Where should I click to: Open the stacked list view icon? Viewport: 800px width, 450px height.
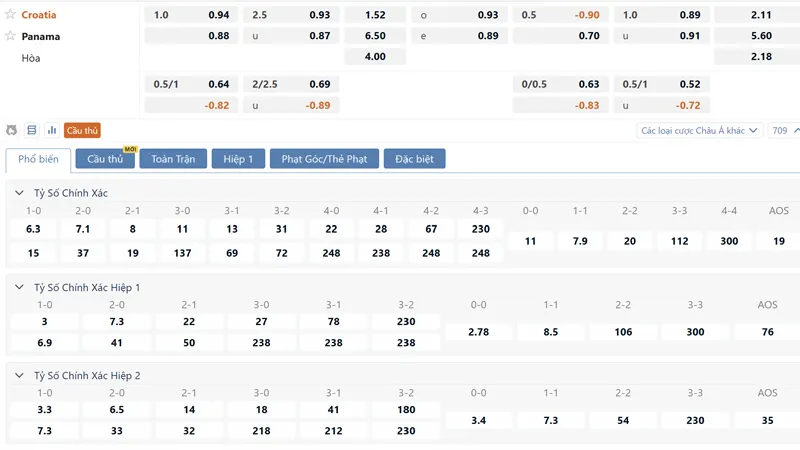click(x=32, y=131)
